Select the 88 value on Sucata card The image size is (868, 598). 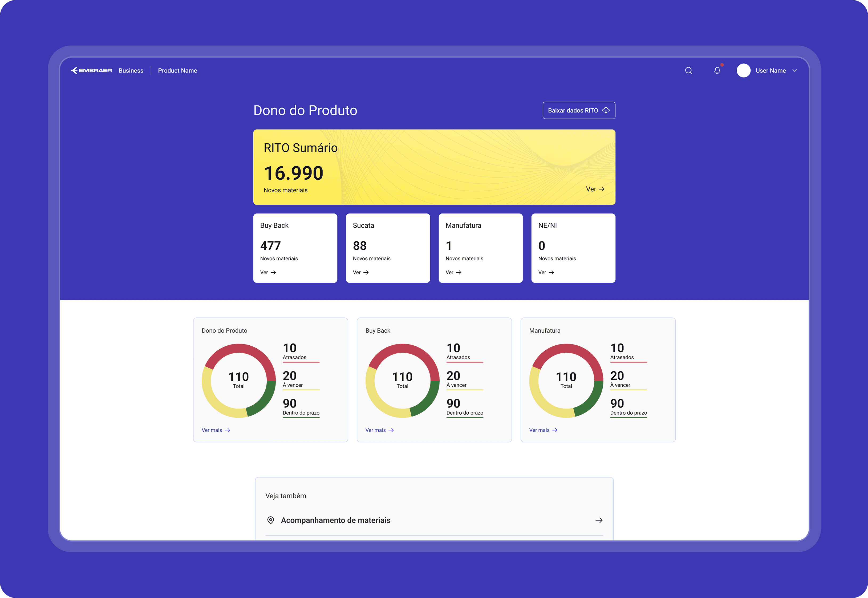[359, 245]
